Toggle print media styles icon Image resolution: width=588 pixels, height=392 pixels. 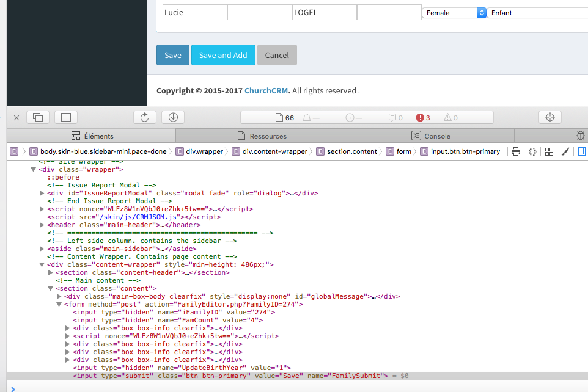[x=516, y=151]
